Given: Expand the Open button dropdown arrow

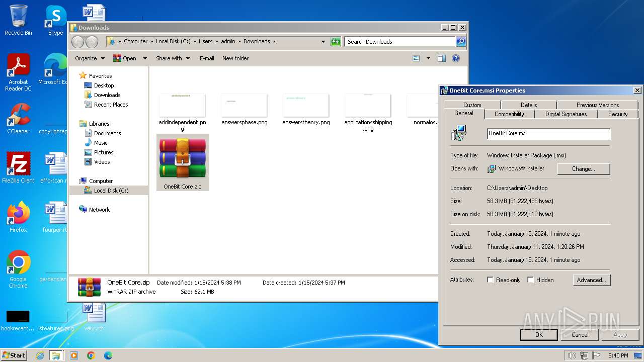Looking at the screenshot, I should point(145,58).
